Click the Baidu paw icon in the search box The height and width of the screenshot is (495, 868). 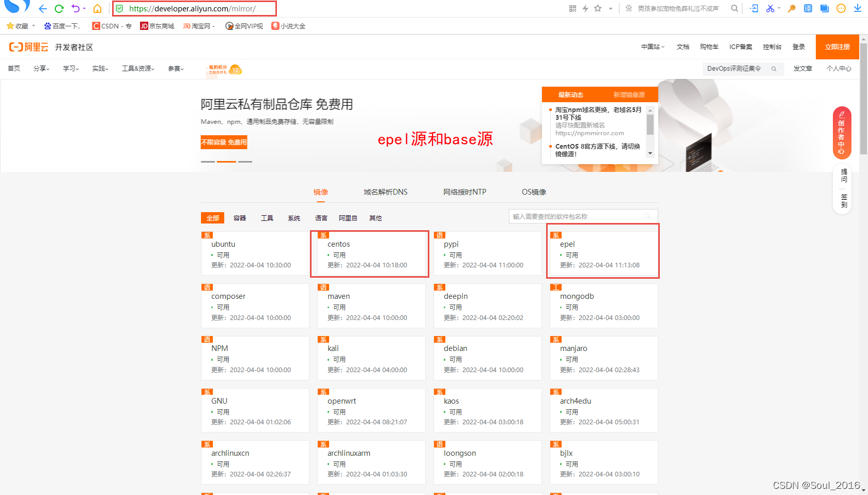(x=628, y=8)
